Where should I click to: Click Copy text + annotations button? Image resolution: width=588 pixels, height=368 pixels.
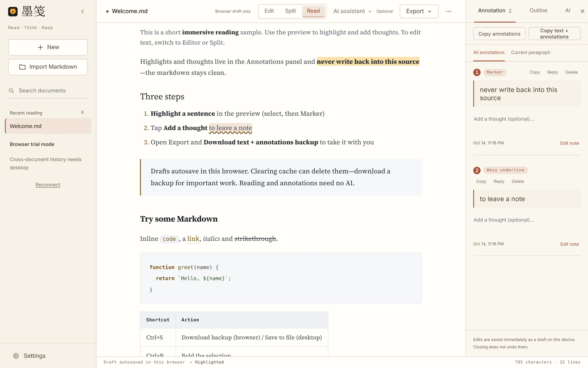[x=554, y=34]
